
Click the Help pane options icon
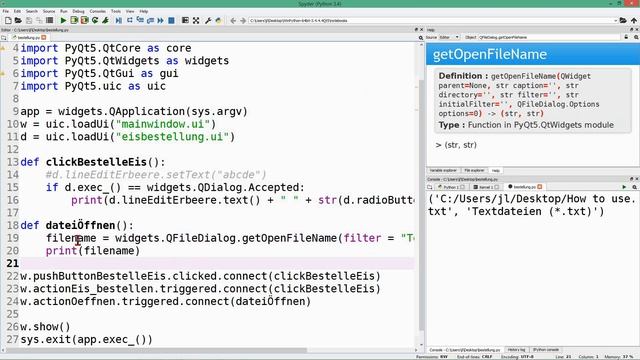636,37
